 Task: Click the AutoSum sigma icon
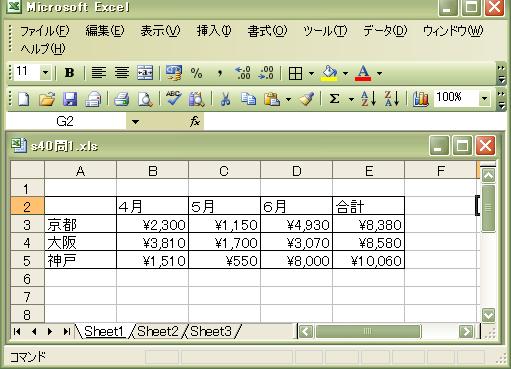point(334,99)
